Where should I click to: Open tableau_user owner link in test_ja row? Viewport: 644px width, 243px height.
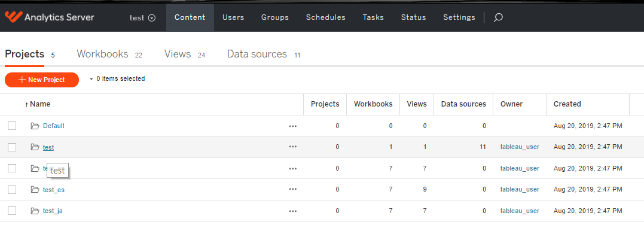coord(520,211)
